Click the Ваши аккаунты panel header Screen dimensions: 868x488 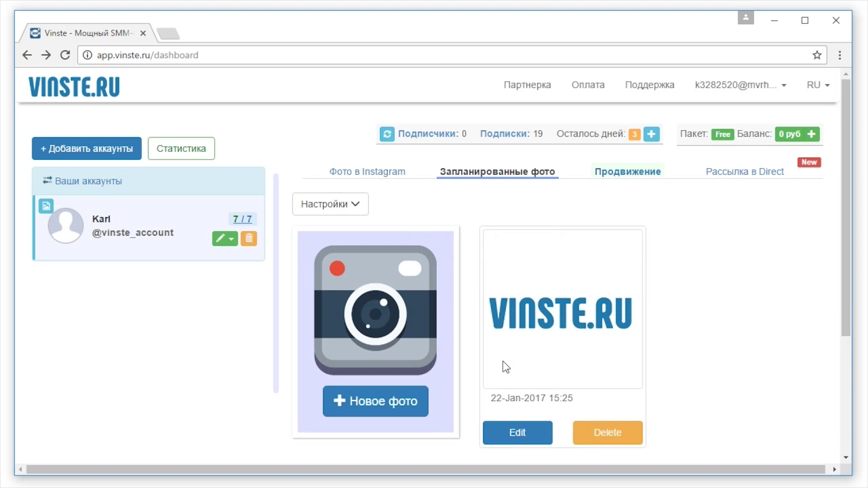point(149,181)
